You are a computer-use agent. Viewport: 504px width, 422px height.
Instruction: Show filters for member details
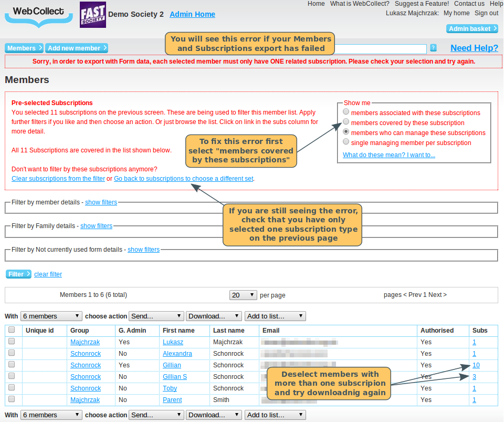101,202
